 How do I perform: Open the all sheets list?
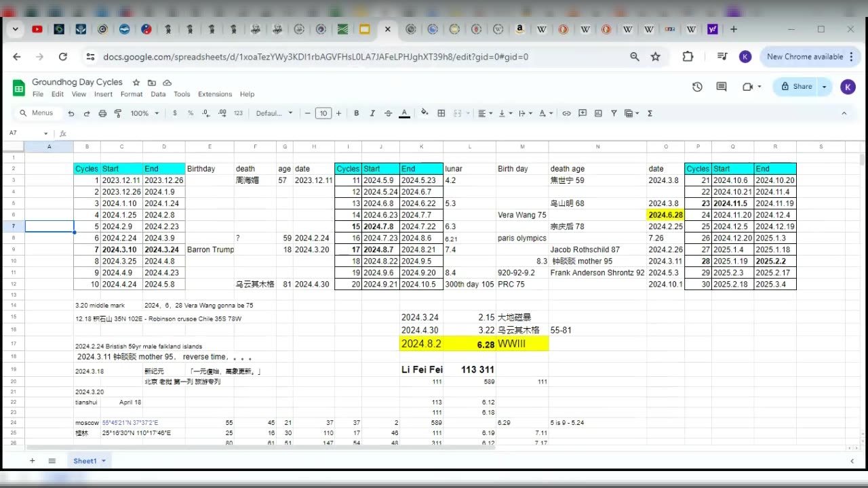(x=52, y=461)
